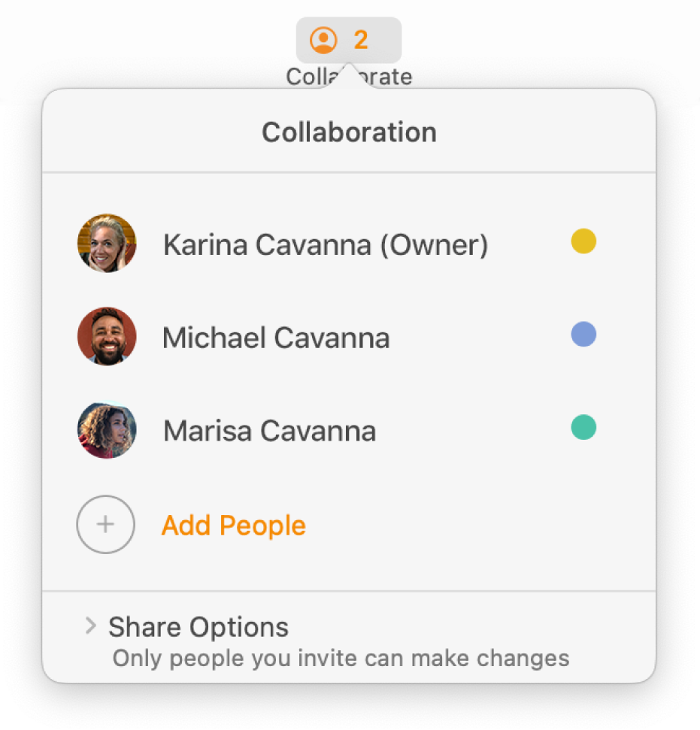Click Karina Cavanna's profile photo
This screenshot has height=730, width=700.
107,243
